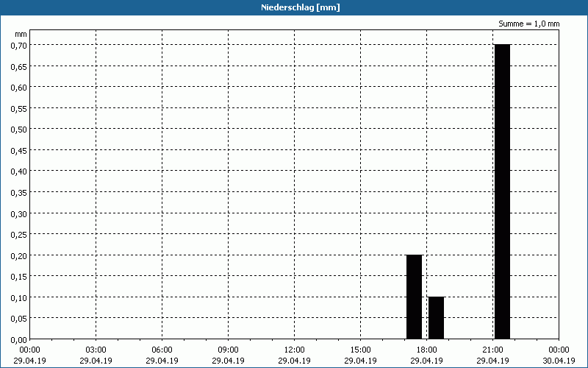This screenshot has height=368, width=588.
Task: Select the 0,20 mm bar before 18:00
Action: 414,297
